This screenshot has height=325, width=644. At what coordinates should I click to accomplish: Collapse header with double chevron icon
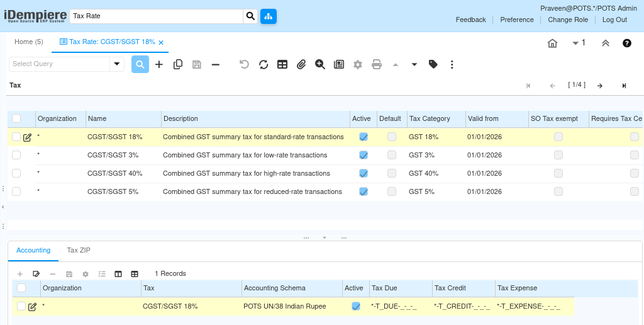pos(606,43)
